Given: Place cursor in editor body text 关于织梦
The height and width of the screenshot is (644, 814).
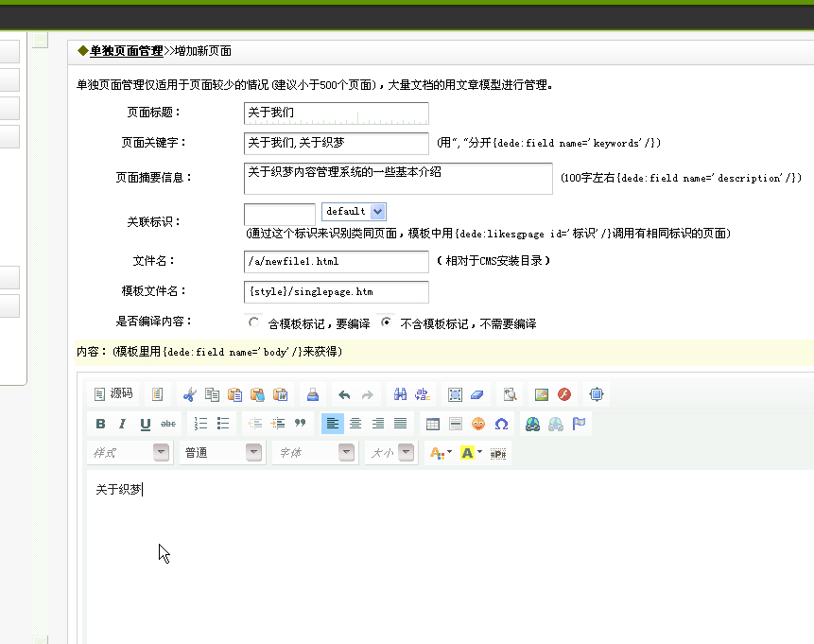Looking at the screenshot, I should click(x=118, y=489).
